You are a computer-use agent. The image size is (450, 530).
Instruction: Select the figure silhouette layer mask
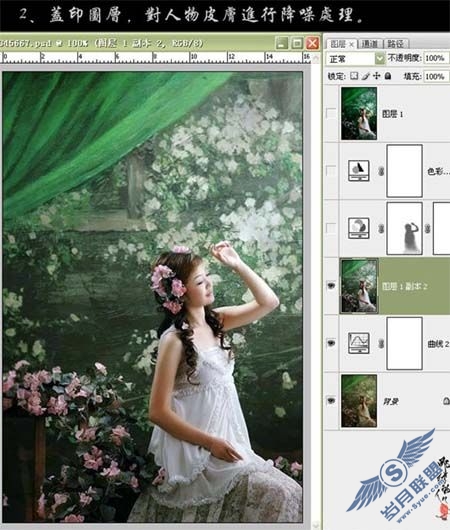404,228
